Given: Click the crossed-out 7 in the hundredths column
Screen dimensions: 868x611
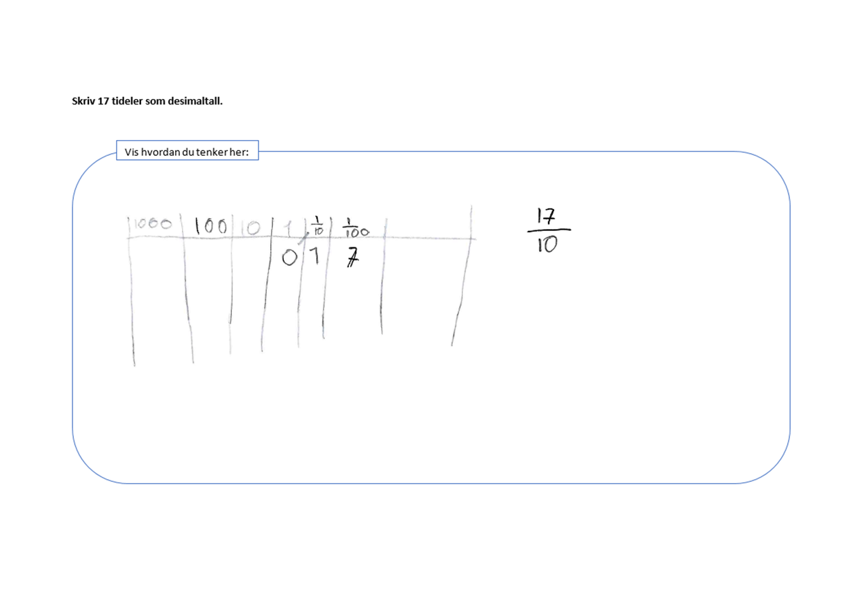Looking at the screenshot, I should tap(352, 258).
